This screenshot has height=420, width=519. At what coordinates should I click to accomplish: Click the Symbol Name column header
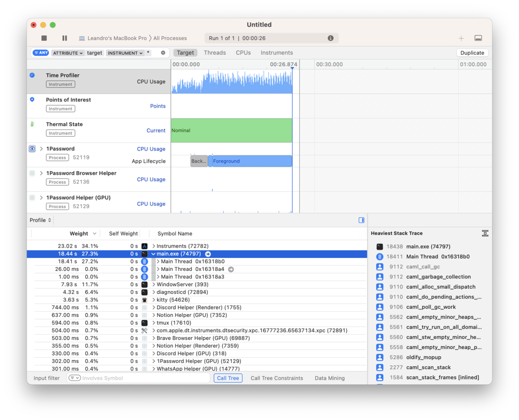[175, 233]
